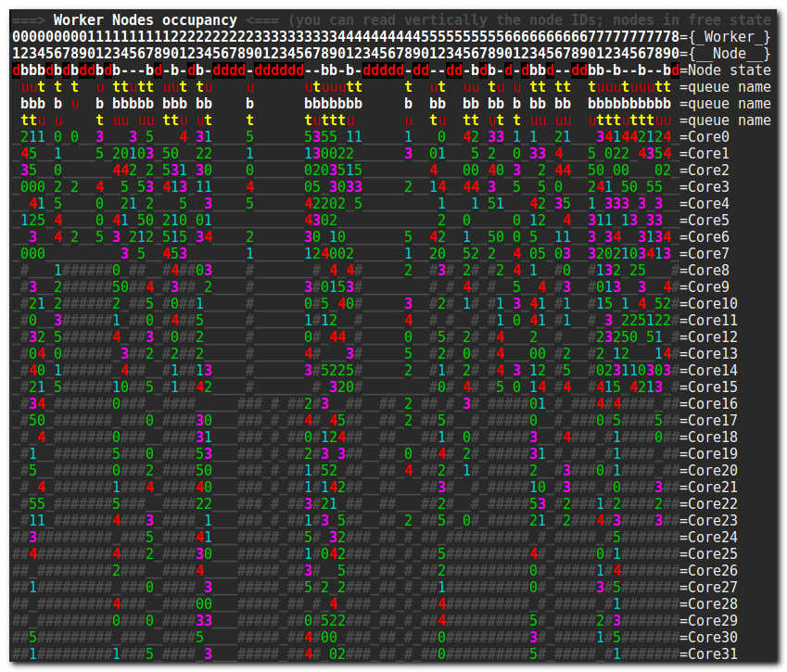Click the '=Core26' row label

(709, 571)
